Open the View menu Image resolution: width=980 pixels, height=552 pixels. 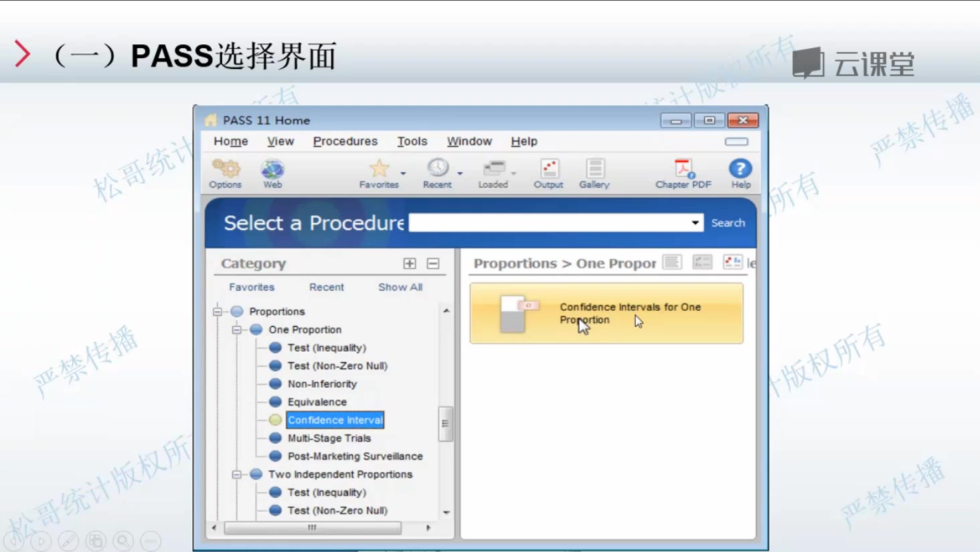[280, 141]
